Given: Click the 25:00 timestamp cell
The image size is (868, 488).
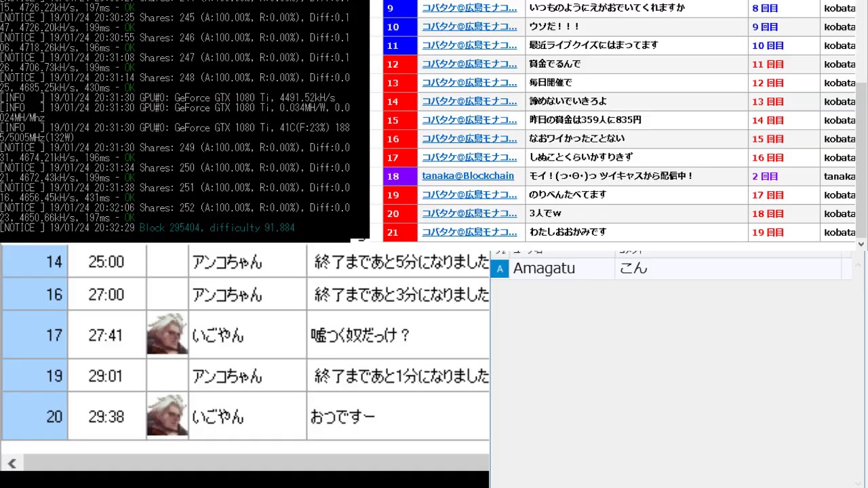Looking at the screenshot, I should click(x=106, y=262).
